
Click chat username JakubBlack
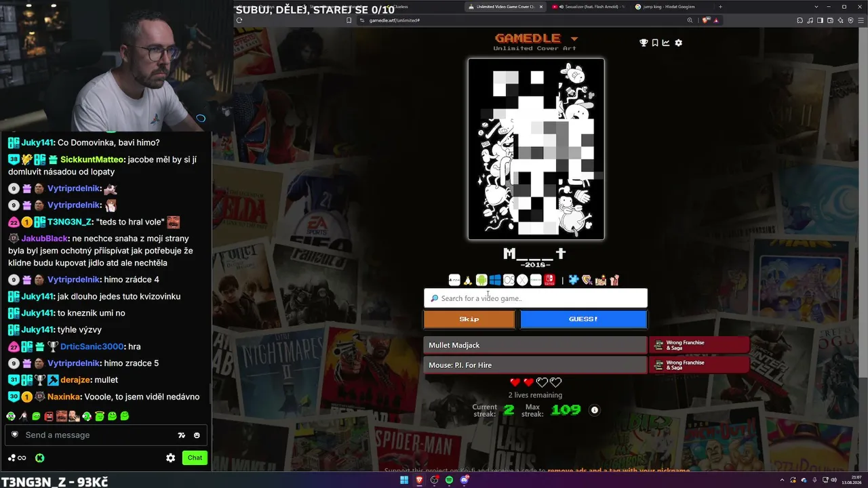point(45,239)
